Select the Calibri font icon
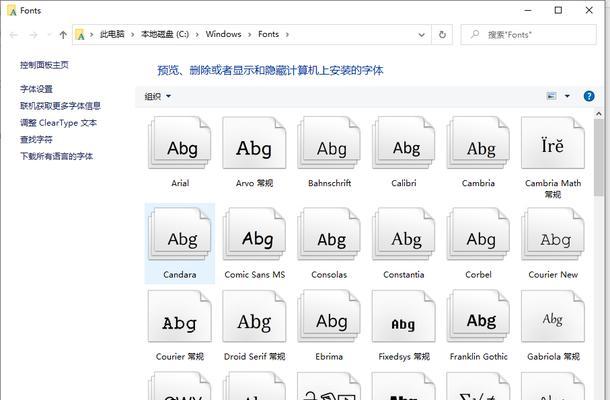The width and height of the screenshot is (610, 400). (403, 143)
